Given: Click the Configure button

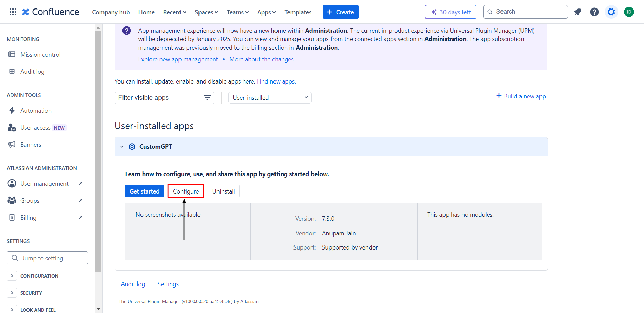Looking at the screenshot, I should point(186,191).
